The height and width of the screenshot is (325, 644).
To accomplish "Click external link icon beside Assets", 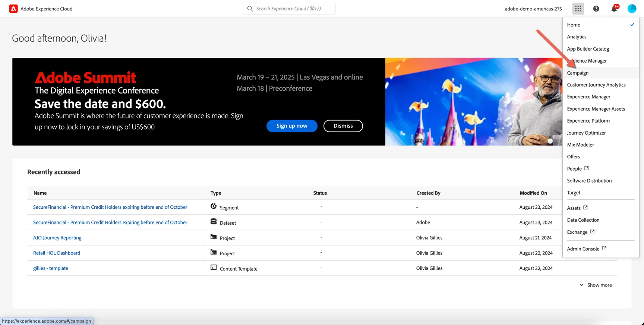I will coord(585,208).
